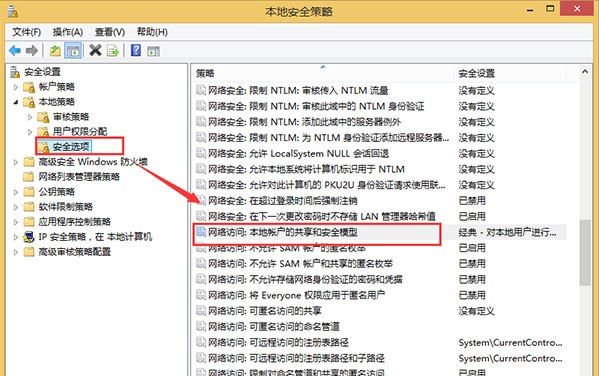599x376 pixels.
Task: Expand the 软件限制策略 tree node
Action: [16, 207]
